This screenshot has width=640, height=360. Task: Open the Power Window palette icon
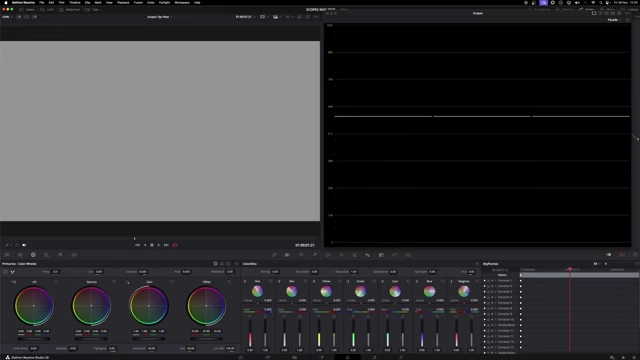point(328,255)
